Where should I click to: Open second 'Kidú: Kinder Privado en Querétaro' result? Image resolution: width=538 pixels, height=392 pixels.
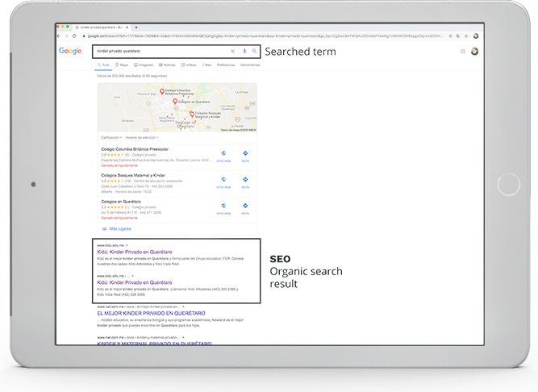pyautogui.click(x=135, y=282)
